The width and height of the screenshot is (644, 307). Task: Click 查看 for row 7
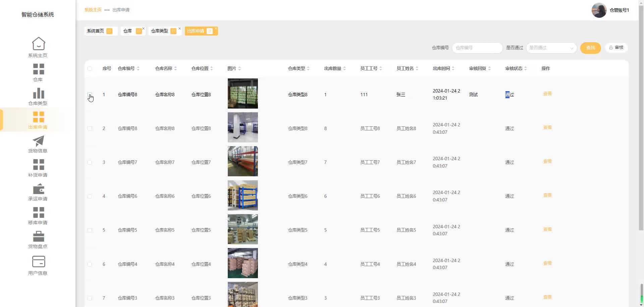point(547,297)
